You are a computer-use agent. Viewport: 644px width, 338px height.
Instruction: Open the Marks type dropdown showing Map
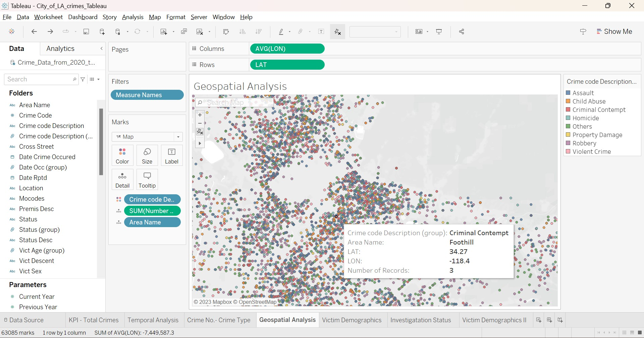(x=178, y=137)
